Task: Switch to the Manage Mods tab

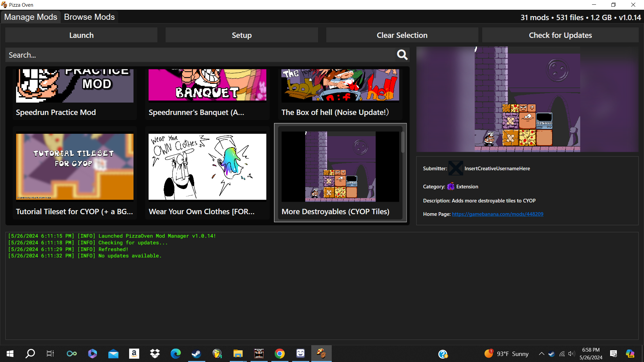Action: coord(31,17)
